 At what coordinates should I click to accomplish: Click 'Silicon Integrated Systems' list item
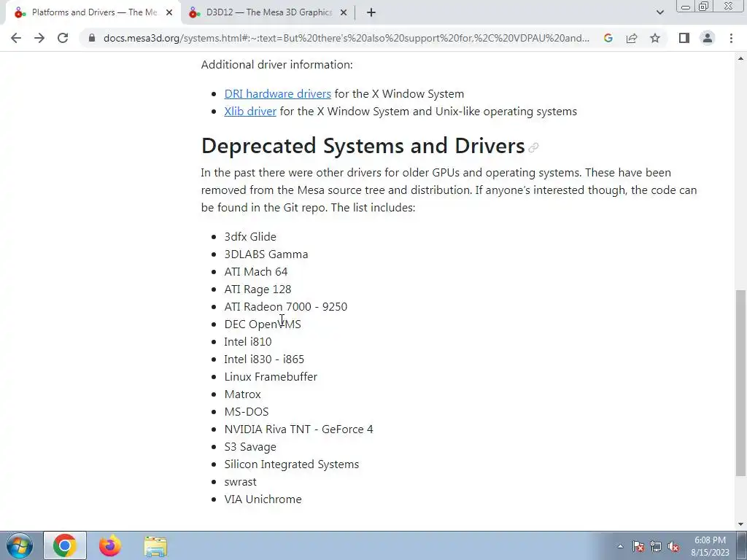tap(292, 464)
